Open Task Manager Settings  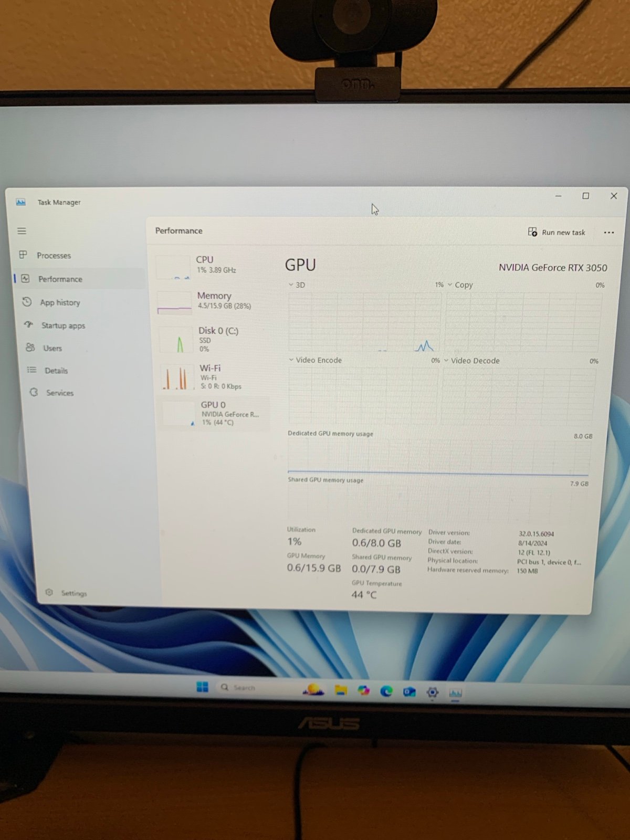coord(73,593)
